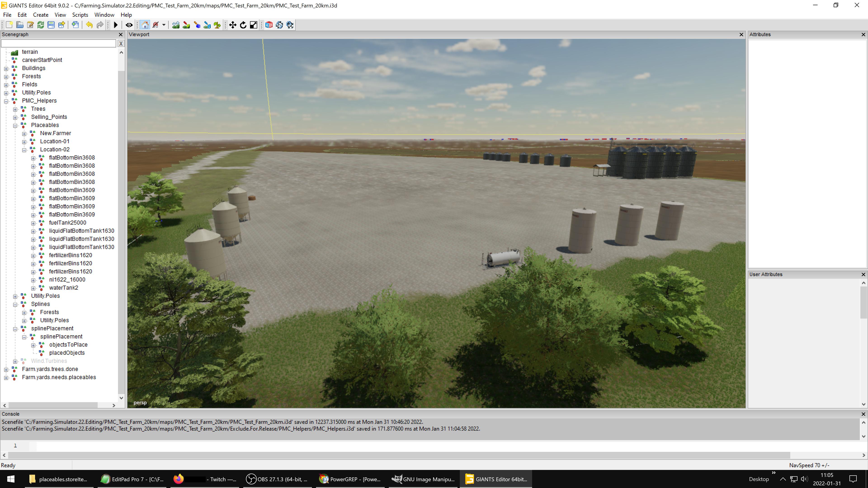The width and height of the screenshot is (868, 488).
Task: Open the View menu
Action: [60, 15]
